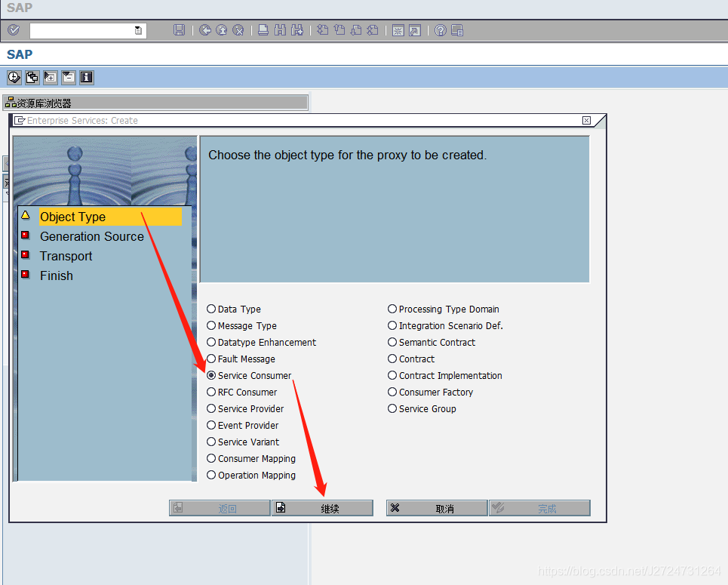
Task: Select the Semantic Contract radio button
Action: (x=392, y=343)
